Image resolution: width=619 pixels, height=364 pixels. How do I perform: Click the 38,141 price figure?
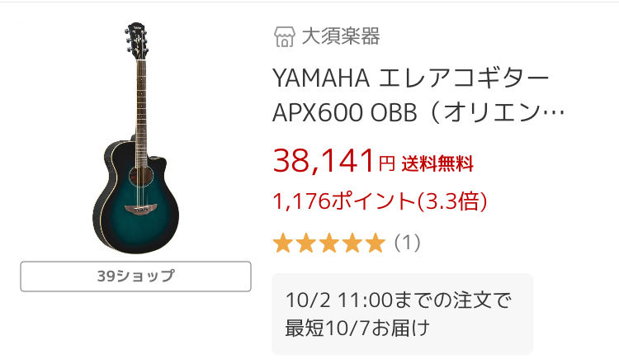(x=324, y=160)
